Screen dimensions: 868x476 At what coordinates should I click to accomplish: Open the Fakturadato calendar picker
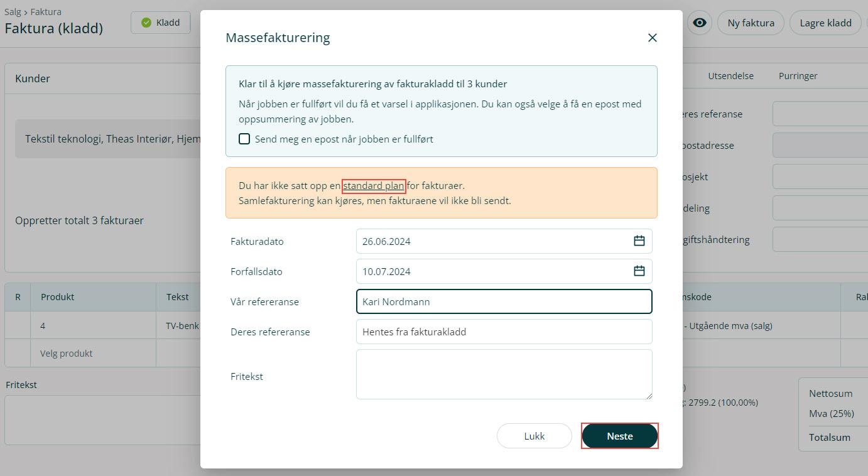[x=639, y=241]
